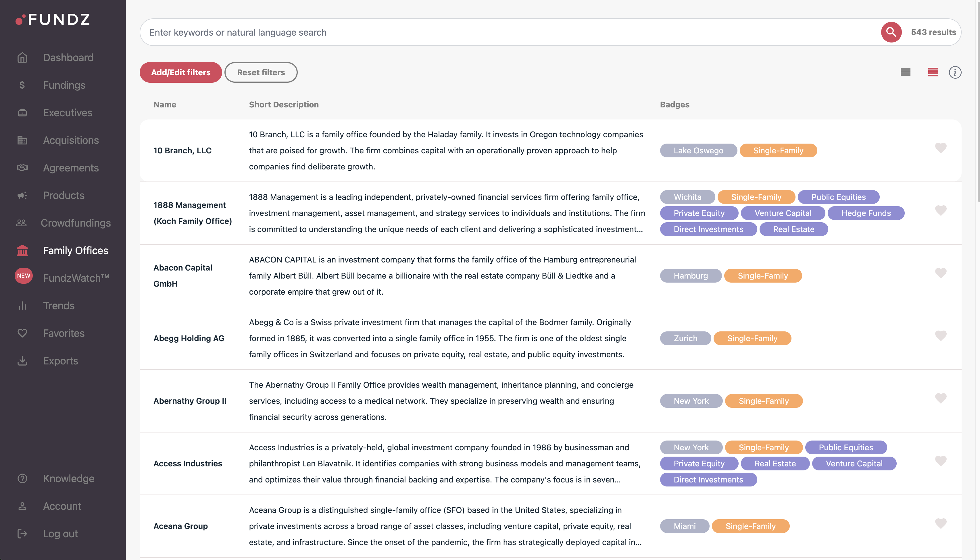Favorite Access Industries with the heart
This screenshot has width=980, height=560.
coord(941,461)
